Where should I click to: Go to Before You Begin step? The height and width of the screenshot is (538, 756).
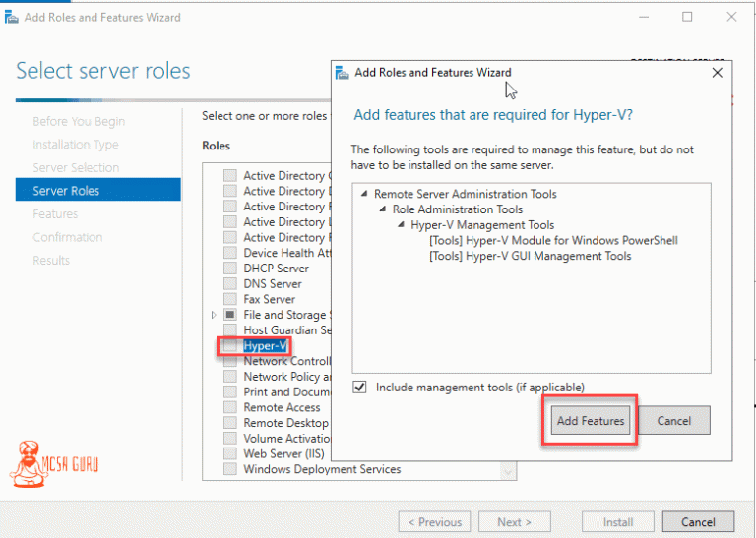79,121
